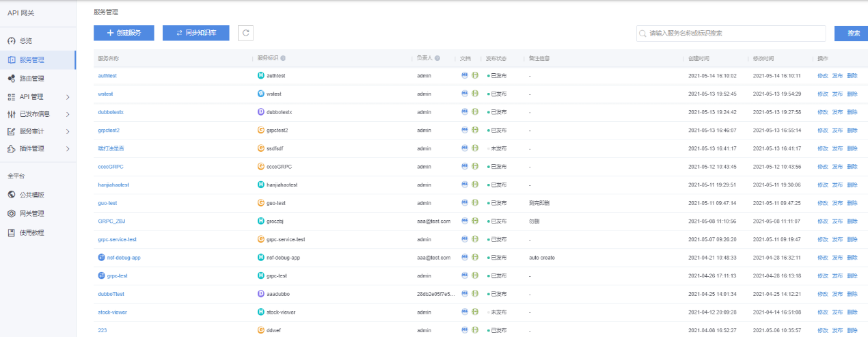The image size is (868, 337).
Task: Click 删除 link for the authtest row
Action: [852, 76]
